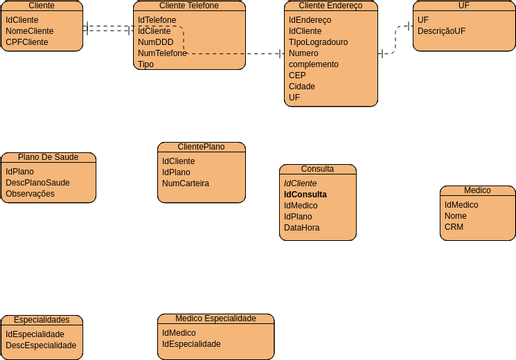Select the italic IdCliente field in Consulta

coord(300,183)
